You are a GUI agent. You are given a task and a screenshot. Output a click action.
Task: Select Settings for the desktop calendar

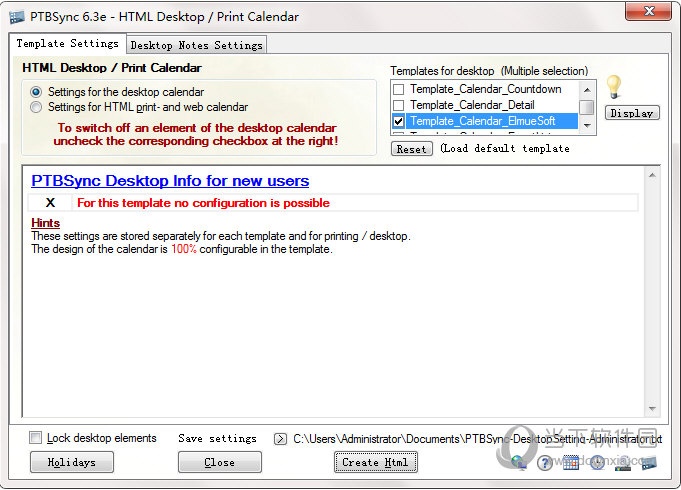(36, 92)
